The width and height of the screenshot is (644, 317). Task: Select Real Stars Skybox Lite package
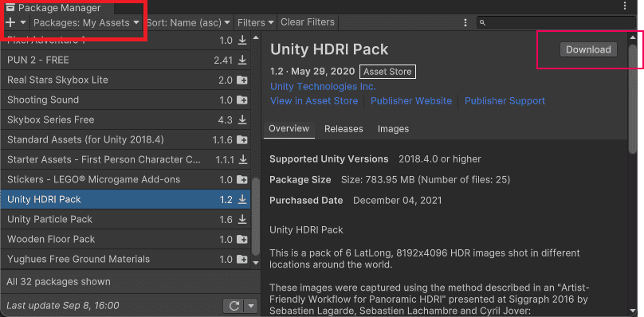click(126, 80)
